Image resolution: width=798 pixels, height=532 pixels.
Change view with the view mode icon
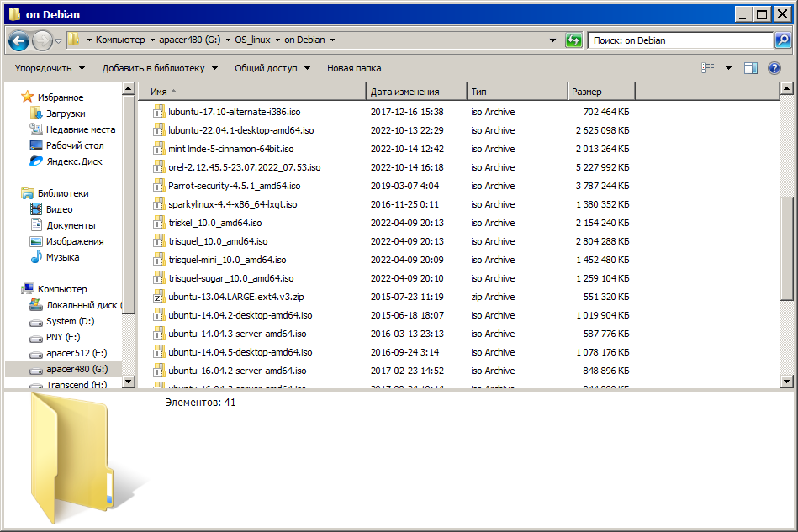click(707, 68)
